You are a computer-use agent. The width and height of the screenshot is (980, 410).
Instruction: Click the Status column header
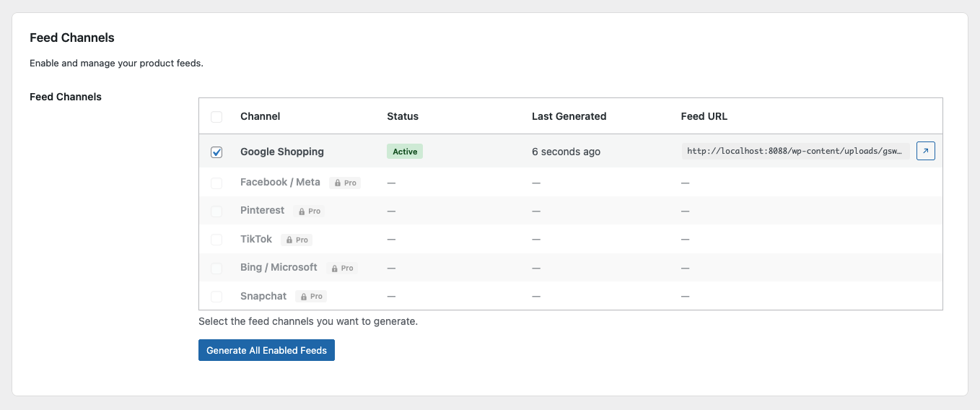point(403,116)
